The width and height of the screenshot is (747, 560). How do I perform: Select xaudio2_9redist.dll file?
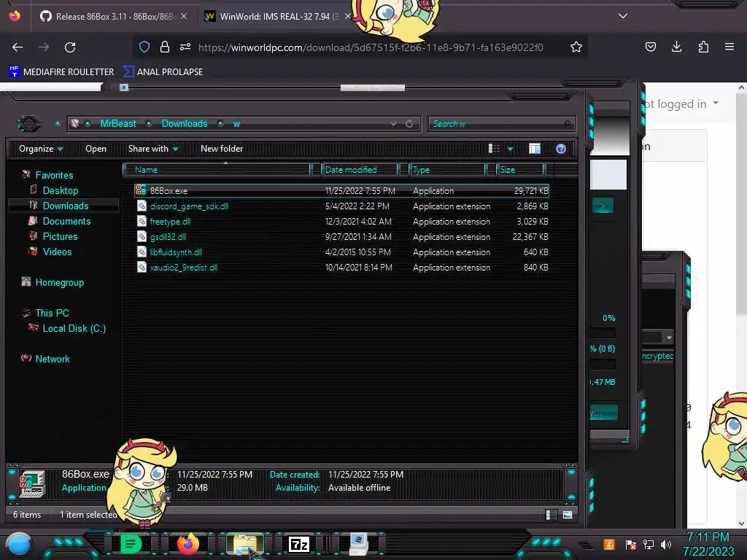pyautogui.click(x=341, y=267)
